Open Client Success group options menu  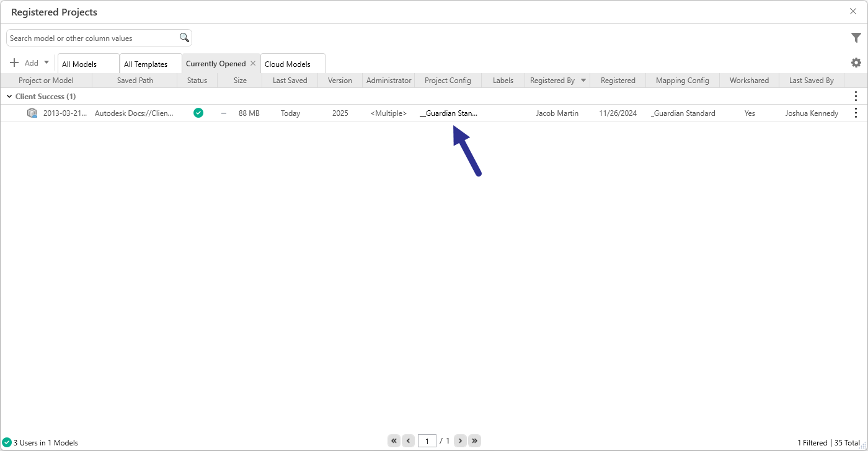(856, 96)
